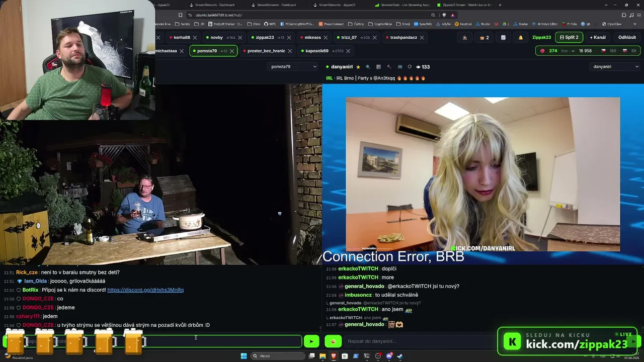Click the Rick_cze username in chat
Screen dimensions: 644x362
click(27, 272)
